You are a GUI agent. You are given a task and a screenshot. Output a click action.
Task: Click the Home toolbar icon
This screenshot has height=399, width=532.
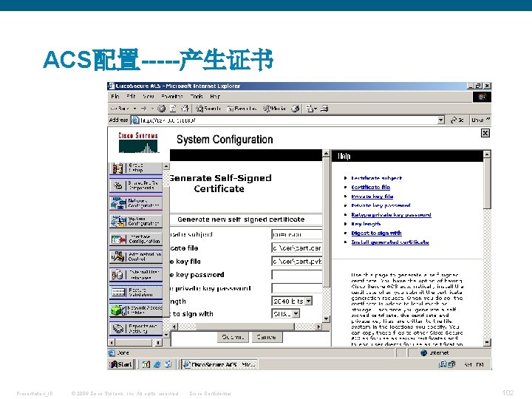pos(185,109)
